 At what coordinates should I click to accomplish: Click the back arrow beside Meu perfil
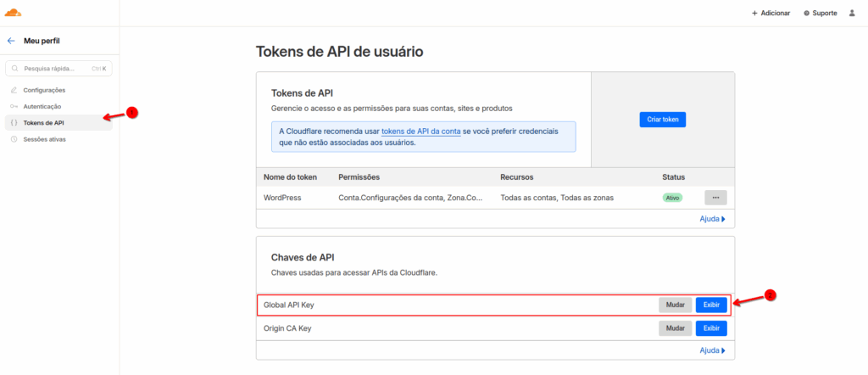pyautogui.click(x=11, y=41)
